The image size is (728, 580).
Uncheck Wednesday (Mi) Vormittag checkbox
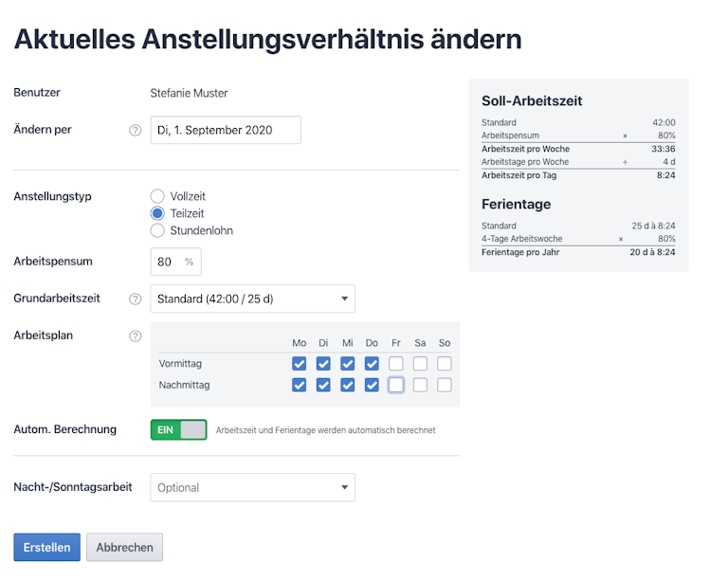pos(347,363)
